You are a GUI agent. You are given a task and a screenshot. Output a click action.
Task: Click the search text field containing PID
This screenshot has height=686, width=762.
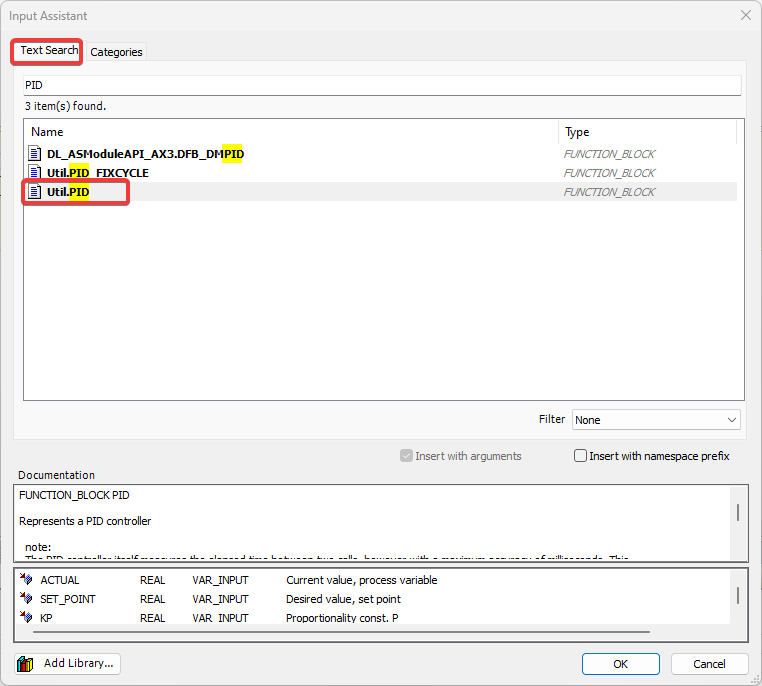[382, 86]
